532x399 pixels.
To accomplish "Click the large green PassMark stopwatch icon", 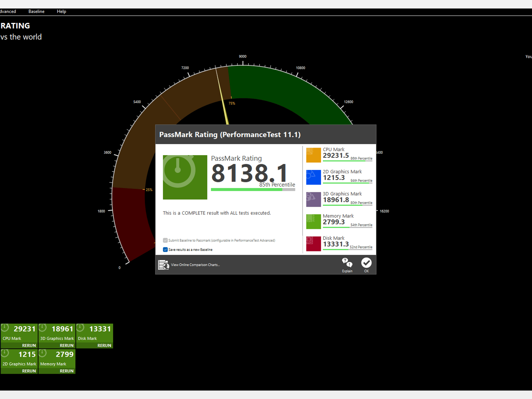I will 185,177.
